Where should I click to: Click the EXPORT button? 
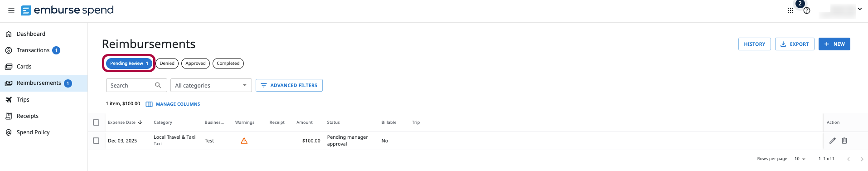tap(795, 44)
